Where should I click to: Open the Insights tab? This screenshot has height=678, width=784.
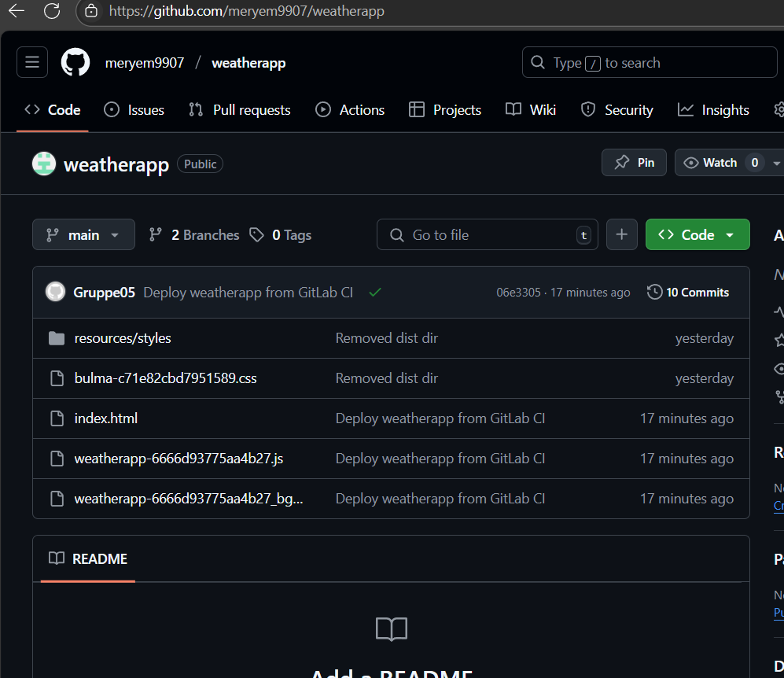(713, 110)
